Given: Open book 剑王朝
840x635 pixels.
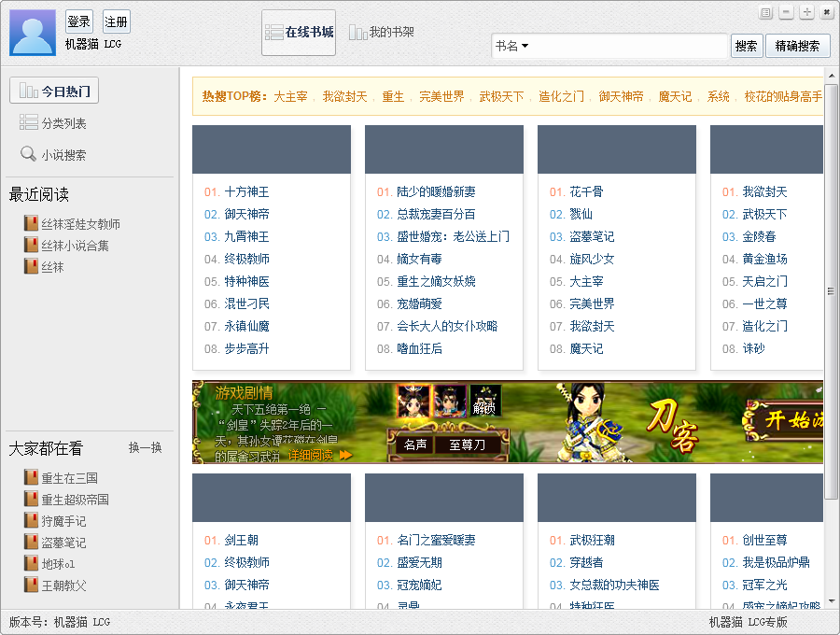Looking at the screenshot, I should coord(241,540).
